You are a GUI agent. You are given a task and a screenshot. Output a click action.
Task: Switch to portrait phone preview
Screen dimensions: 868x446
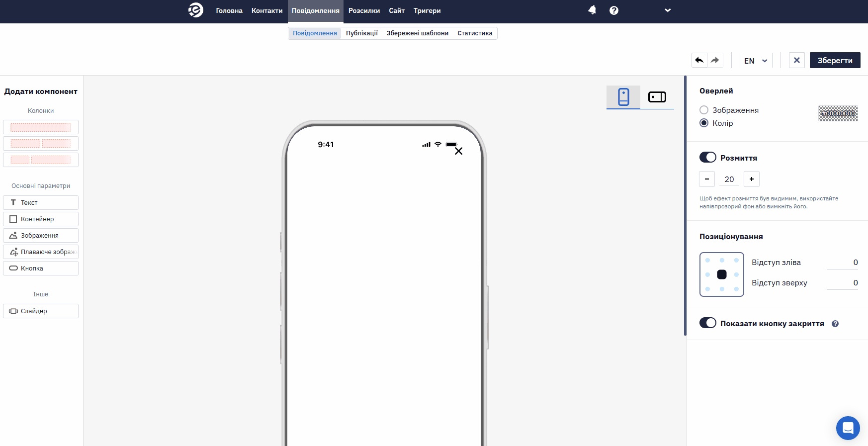click(623, 97)
